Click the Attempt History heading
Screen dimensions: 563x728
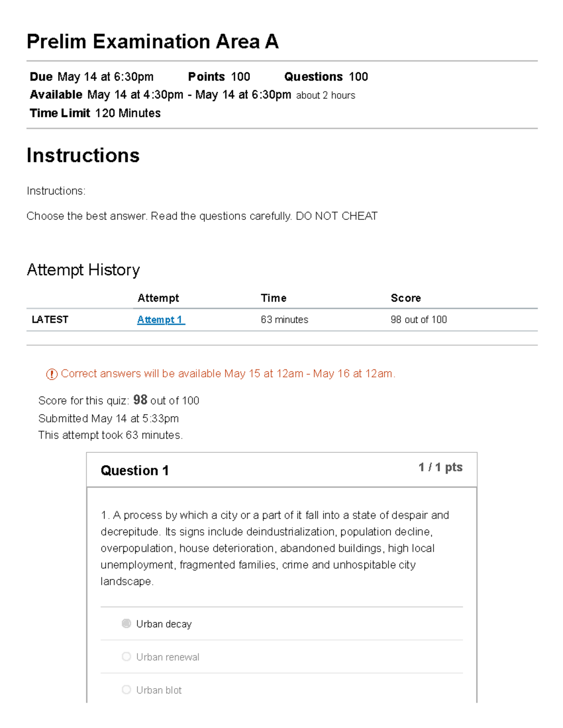coord(83,270)
